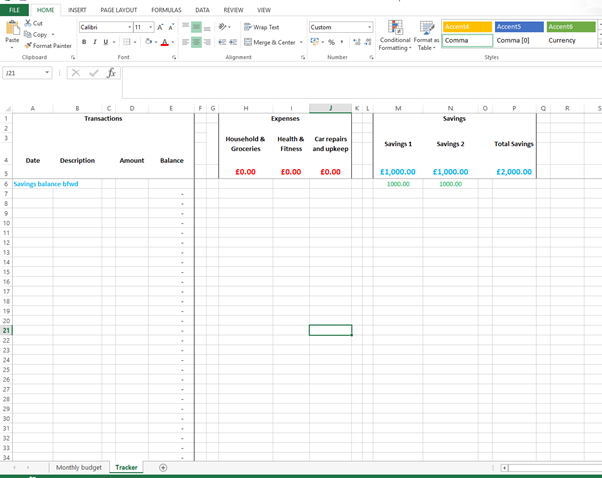Switch to the PAGE LAYOUT tab
This screenshot has width=602, height=478.
(119, 10)
